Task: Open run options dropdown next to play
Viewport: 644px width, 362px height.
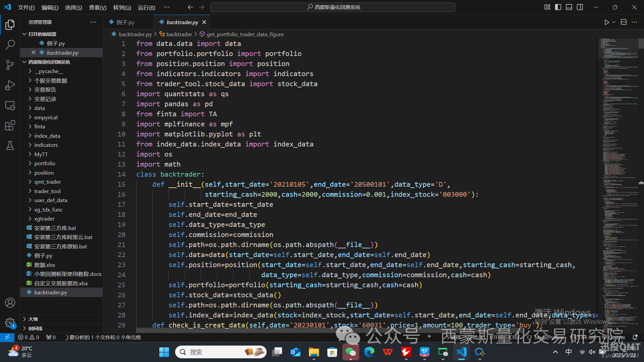Action: 614,22
